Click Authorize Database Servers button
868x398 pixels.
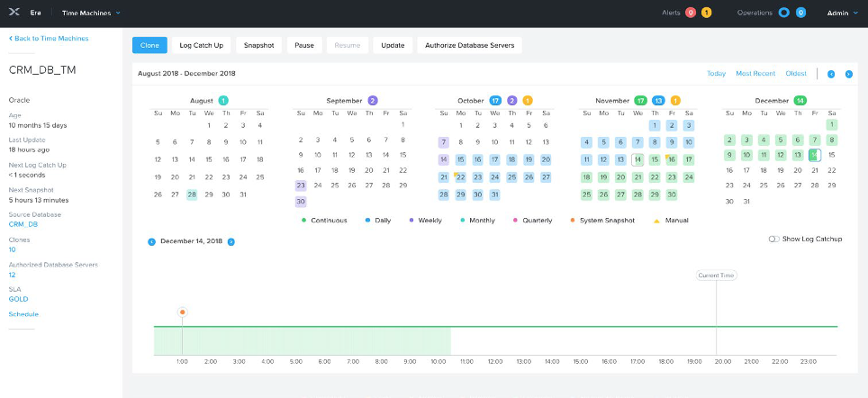tap(469, 45)
